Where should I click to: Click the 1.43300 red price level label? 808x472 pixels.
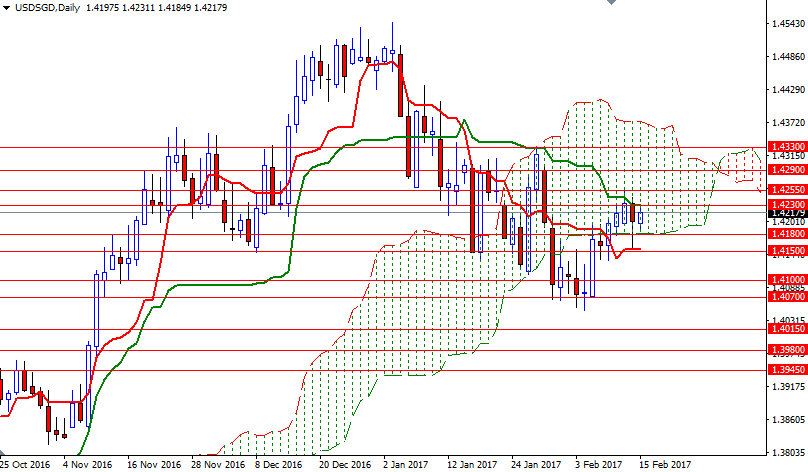787,147
